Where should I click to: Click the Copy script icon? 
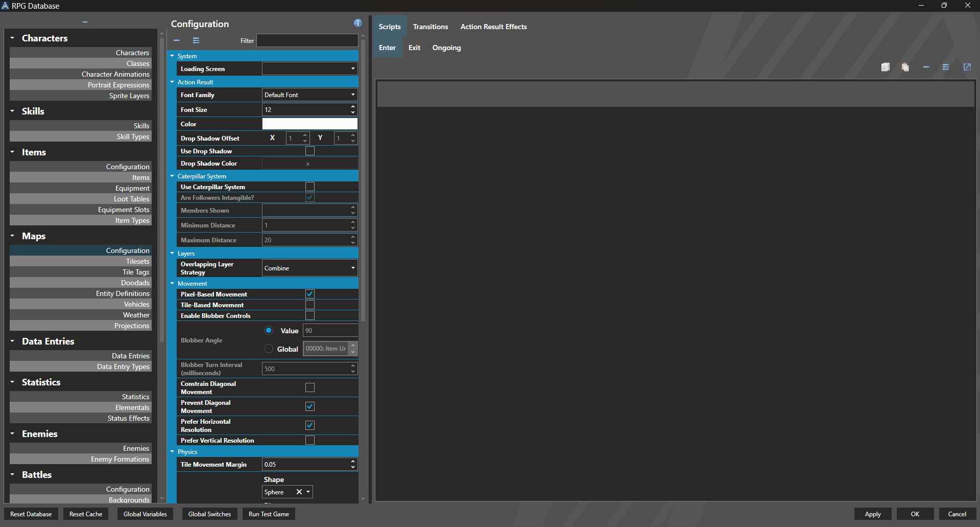[x=886, y=67]
